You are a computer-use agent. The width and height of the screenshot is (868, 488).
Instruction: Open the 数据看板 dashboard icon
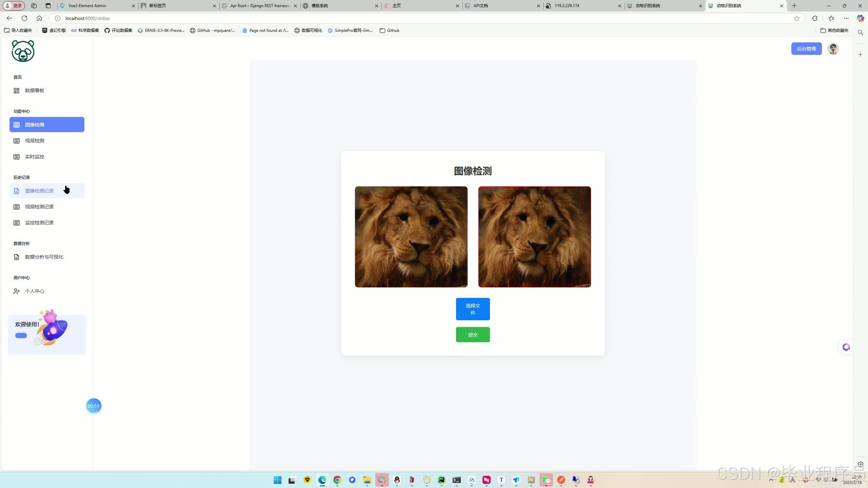16,90
